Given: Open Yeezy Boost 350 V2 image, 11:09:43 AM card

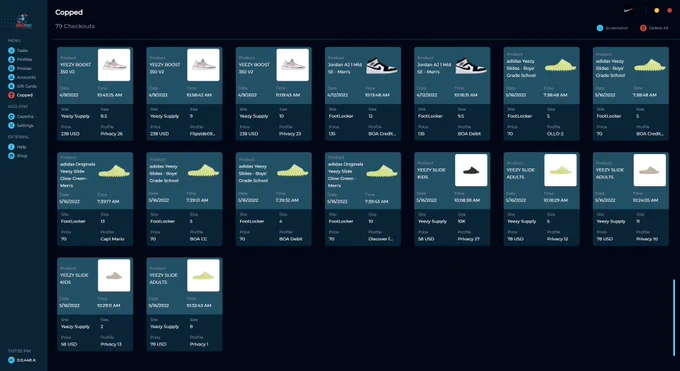Looking at the screenshot, I should click(293, 65).
